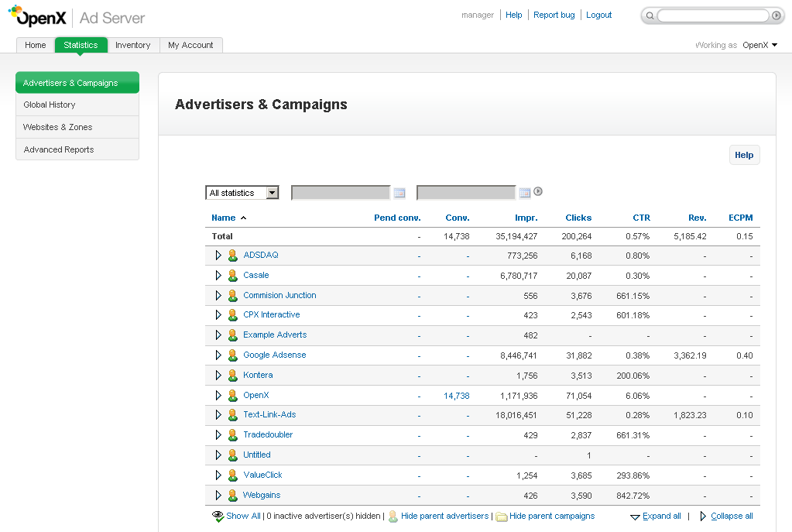Toggle Hide parent advertisers
This screenshot has width=792, height=532.
[444, 516]
